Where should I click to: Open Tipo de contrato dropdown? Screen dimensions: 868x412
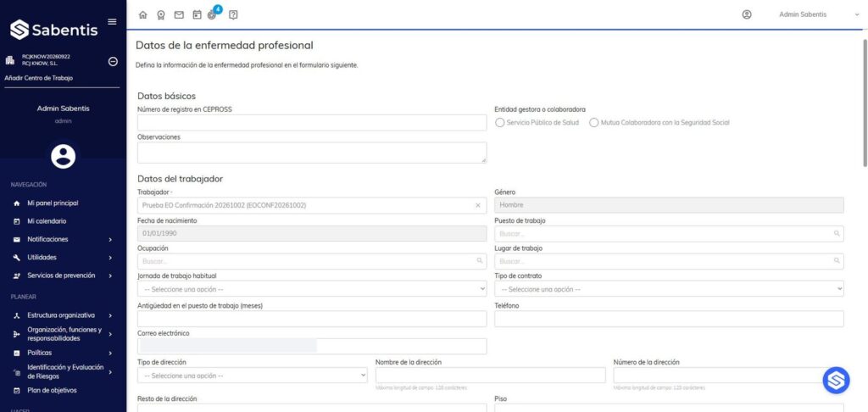click(x=670, y=289)
